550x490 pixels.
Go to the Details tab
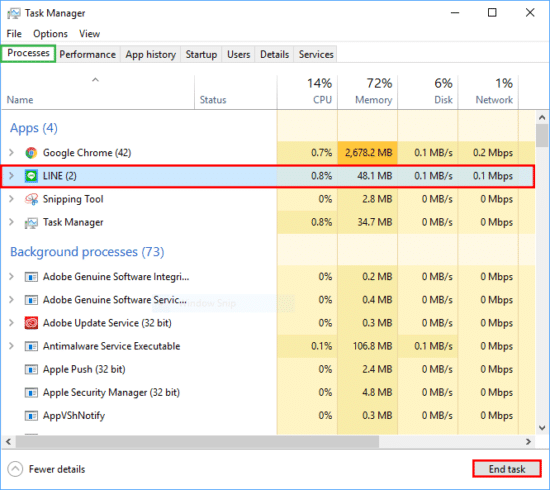coord(274,54)
